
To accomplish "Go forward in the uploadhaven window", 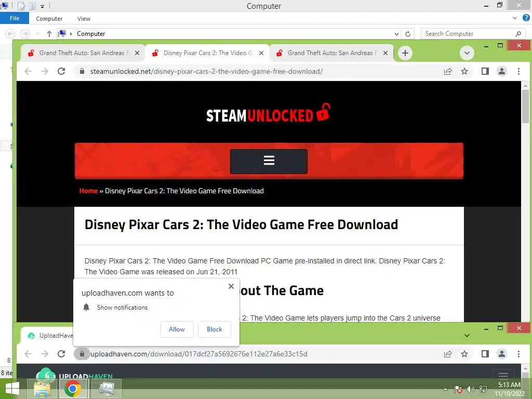I will pos(45,354).
